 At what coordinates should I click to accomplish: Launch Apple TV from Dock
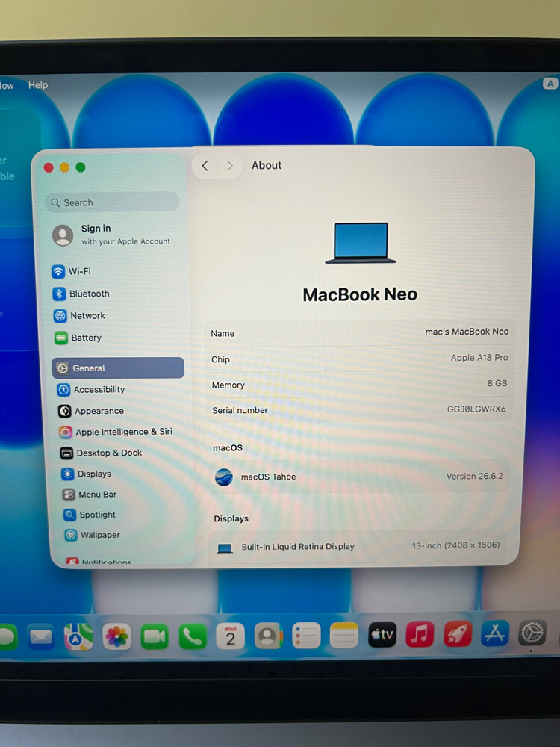(382, 634)
